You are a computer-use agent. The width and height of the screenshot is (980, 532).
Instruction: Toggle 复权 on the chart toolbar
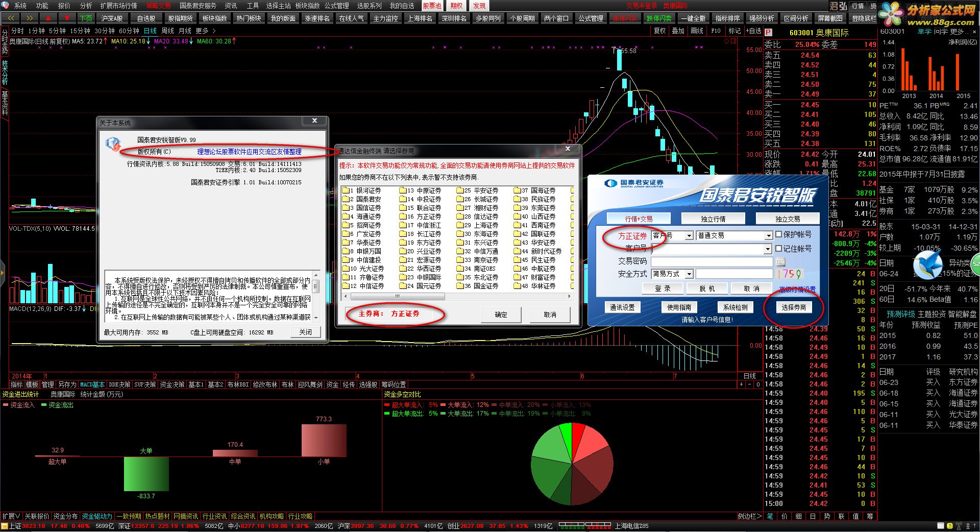[660, 31]
